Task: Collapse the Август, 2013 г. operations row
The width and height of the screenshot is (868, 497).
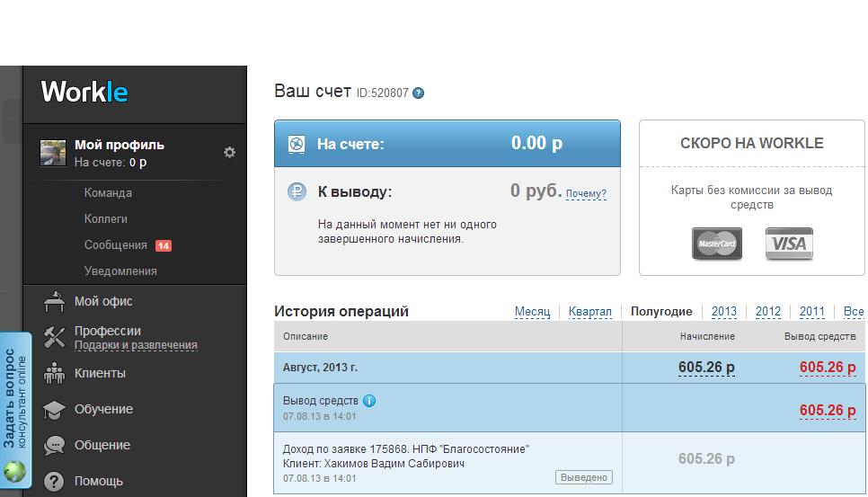Action: [320, 368]
